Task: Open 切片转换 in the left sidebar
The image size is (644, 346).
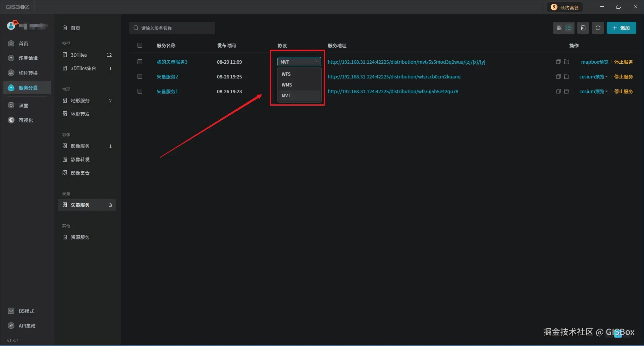Action: point(27,73)
